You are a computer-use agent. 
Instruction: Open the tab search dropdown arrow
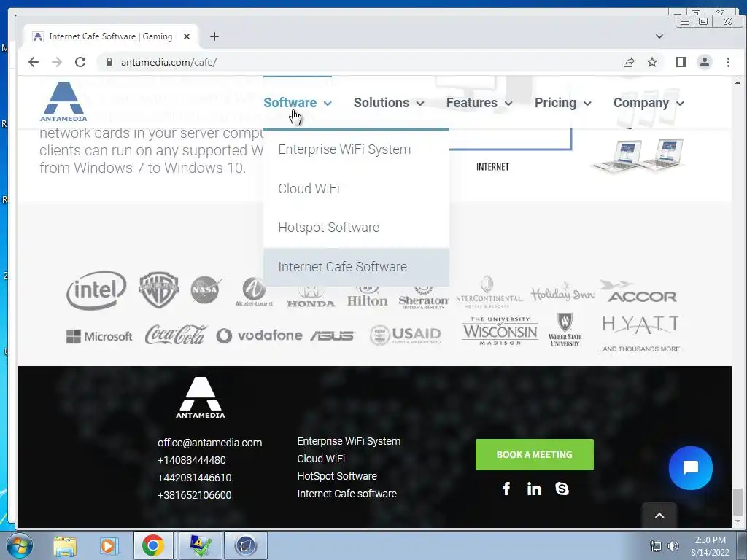(x=659, y=36)
